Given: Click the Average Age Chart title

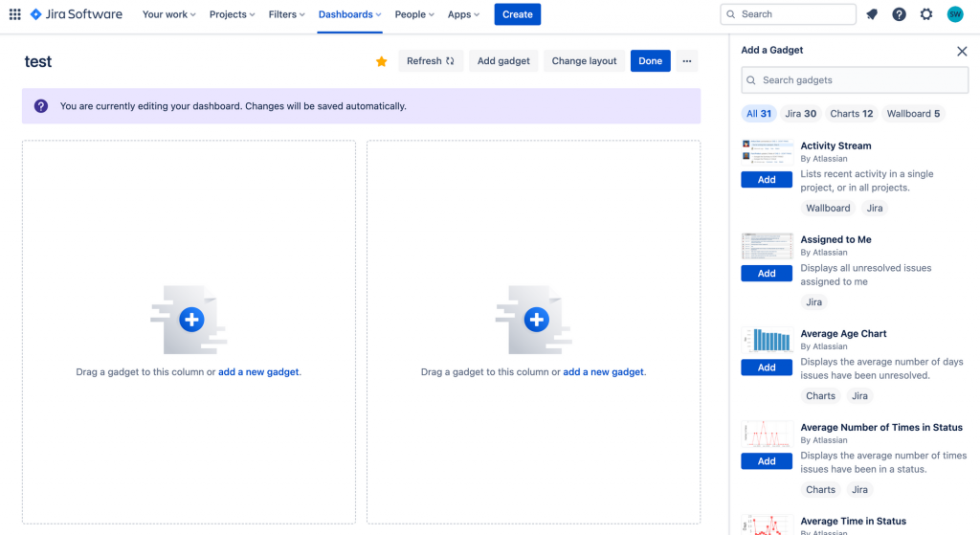Looking at the screenshot, I should pos(843,334).
